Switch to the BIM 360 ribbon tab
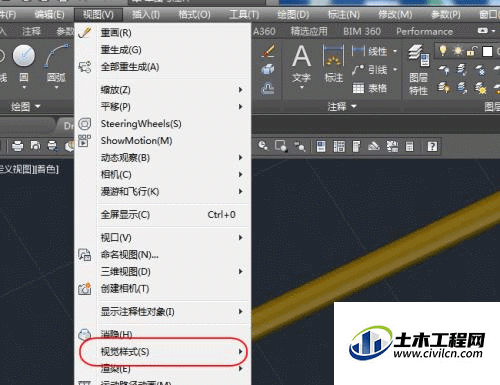Viewport: 500px width, 385px height. (362, 31)
